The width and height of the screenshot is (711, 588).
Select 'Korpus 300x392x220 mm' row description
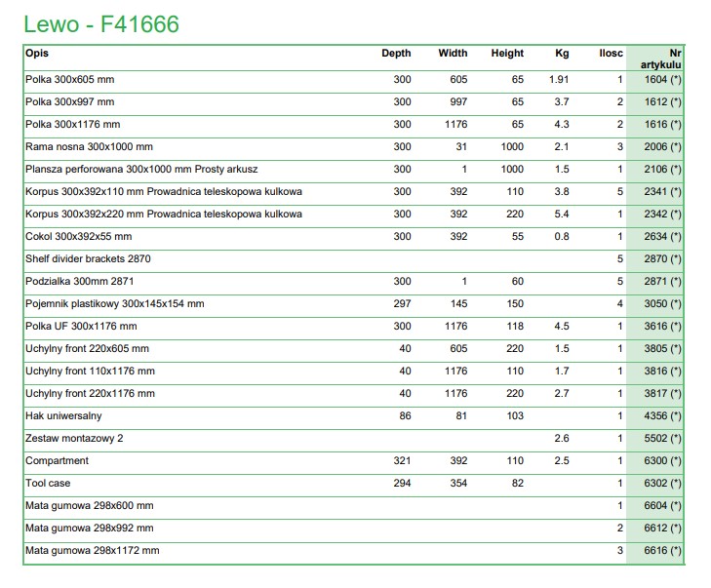(x=164, y=214)
